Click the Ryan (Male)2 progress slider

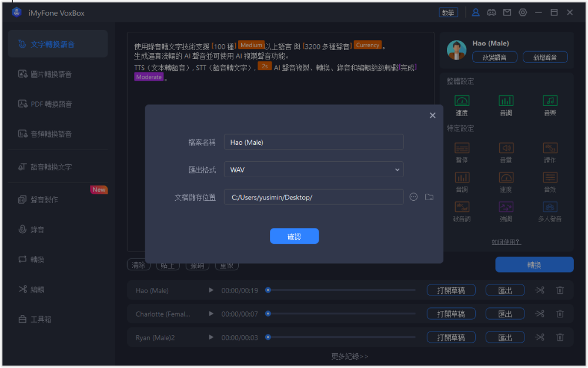340,337
